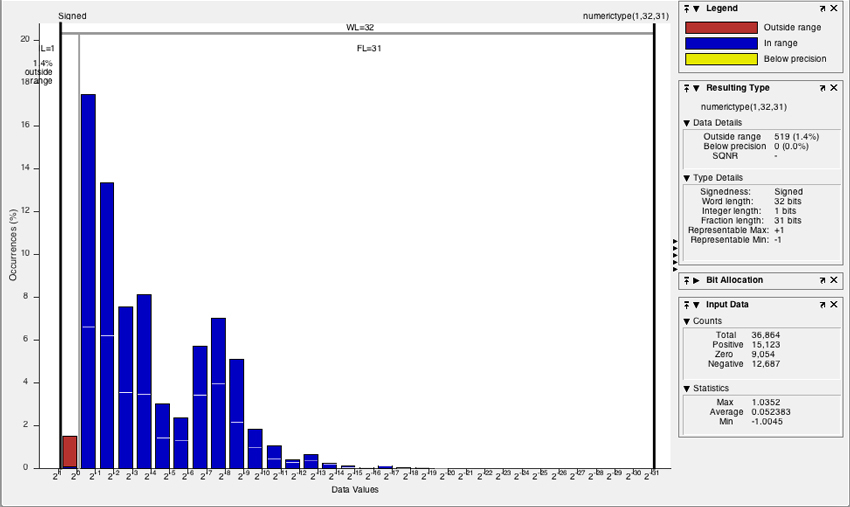Close the Legend panel
Screen dimensions: 850x507
click(x=834, y=9)
